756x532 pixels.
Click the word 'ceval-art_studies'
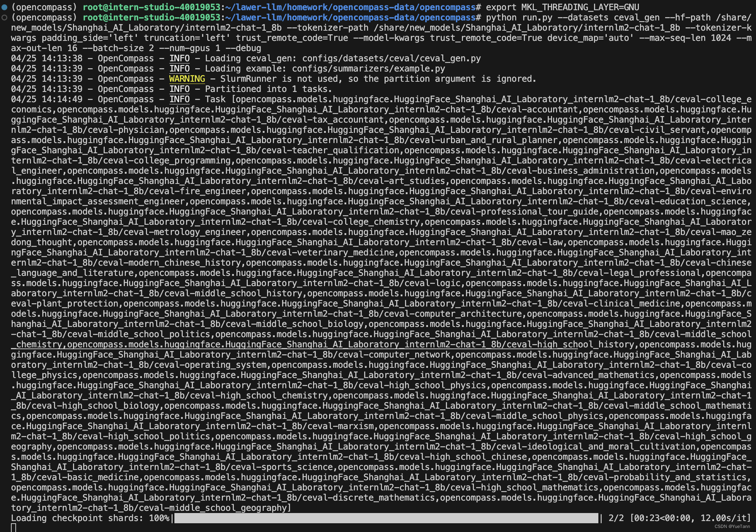click(x=402, y=181)
